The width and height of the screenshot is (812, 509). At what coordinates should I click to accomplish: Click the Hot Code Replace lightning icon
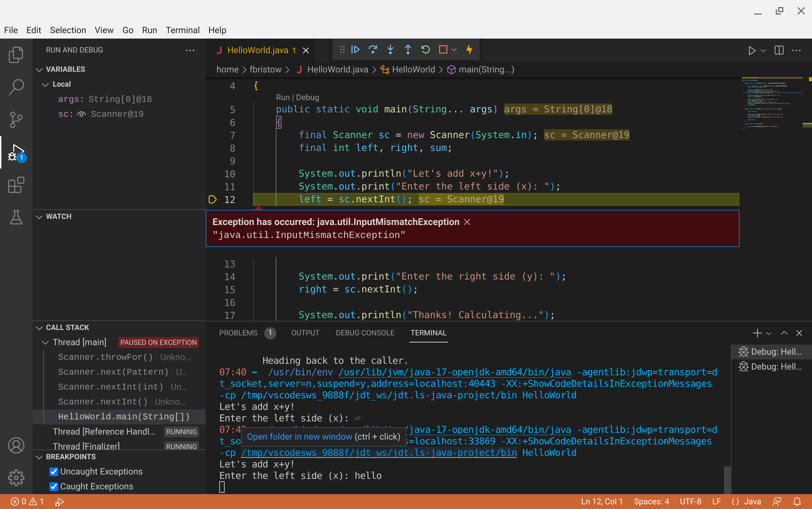click(469, 50)
